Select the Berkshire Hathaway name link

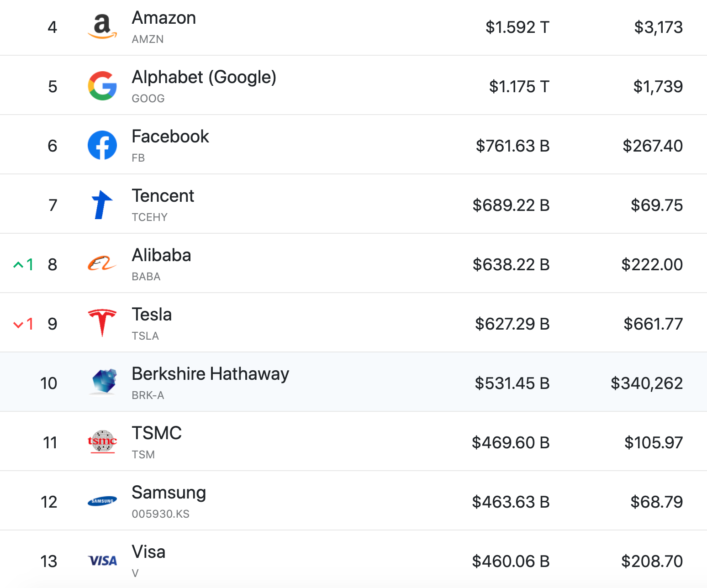[x=210, y=374]
